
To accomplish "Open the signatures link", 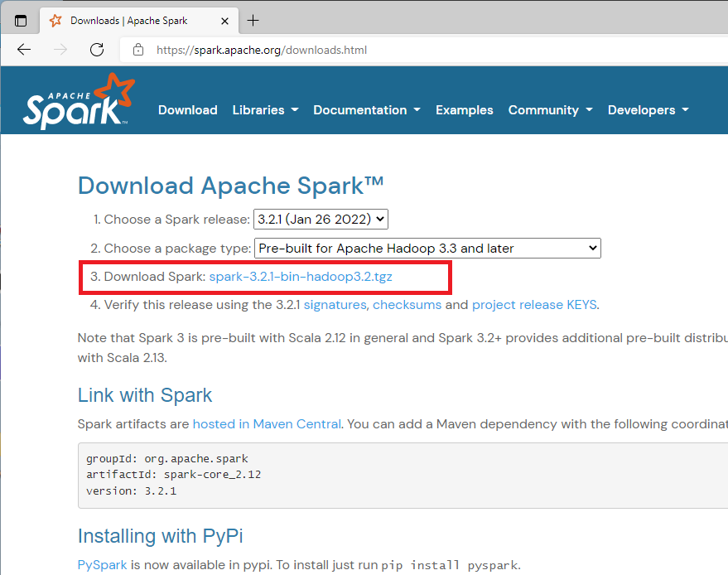I will (335, 305).
